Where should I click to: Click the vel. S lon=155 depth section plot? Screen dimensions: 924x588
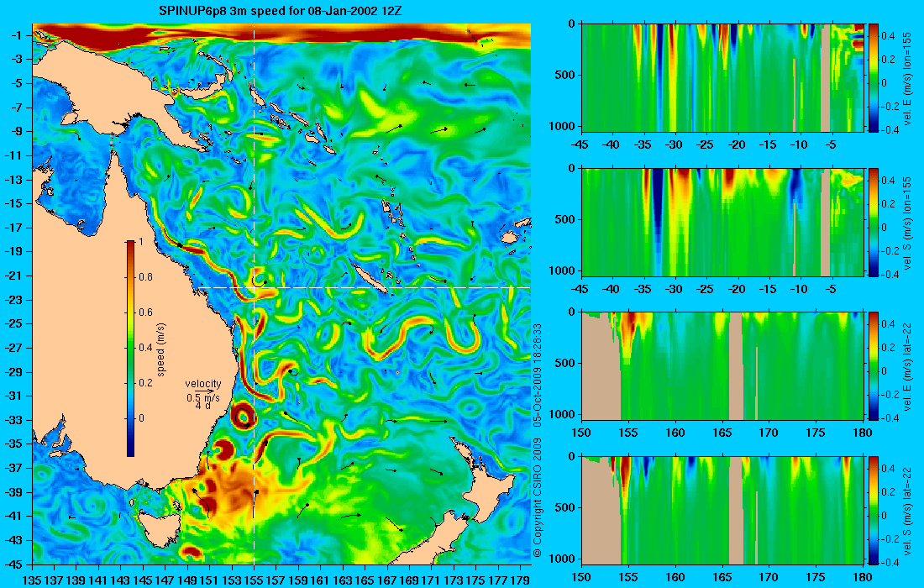[722, 222]
